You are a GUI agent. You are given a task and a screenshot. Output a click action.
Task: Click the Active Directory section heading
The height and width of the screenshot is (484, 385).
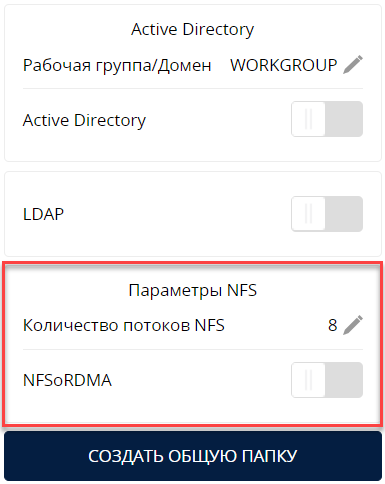(192, 29)
